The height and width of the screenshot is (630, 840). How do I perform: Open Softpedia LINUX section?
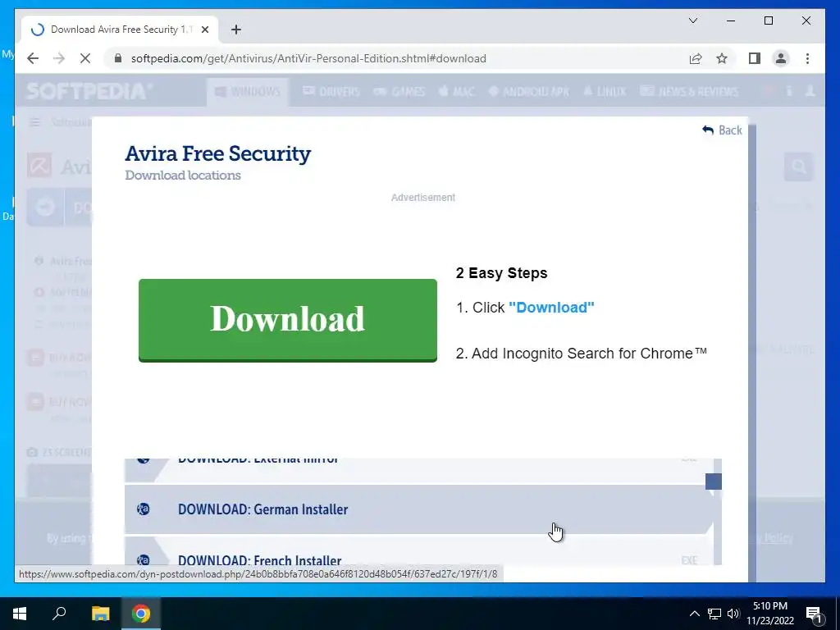[605, 92]
